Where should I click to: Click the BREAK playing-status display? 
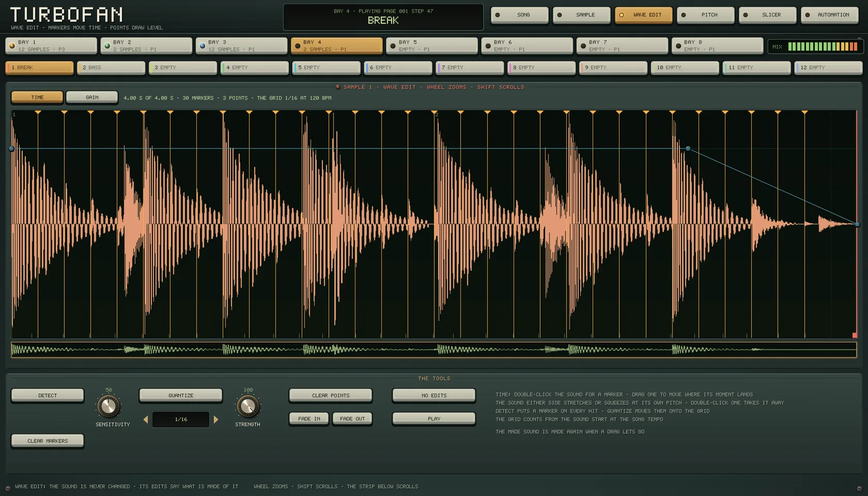383,17
